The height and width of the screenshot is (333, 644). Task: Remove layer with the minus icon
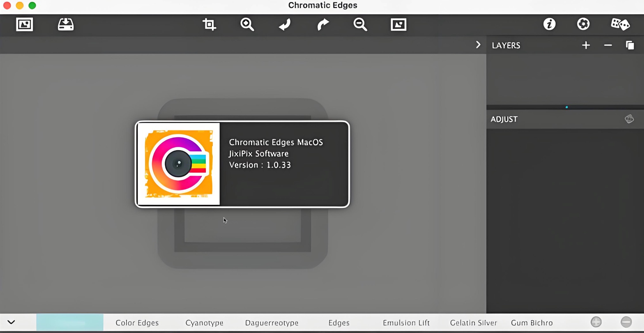pyautogui.click(x=608, y=45)
